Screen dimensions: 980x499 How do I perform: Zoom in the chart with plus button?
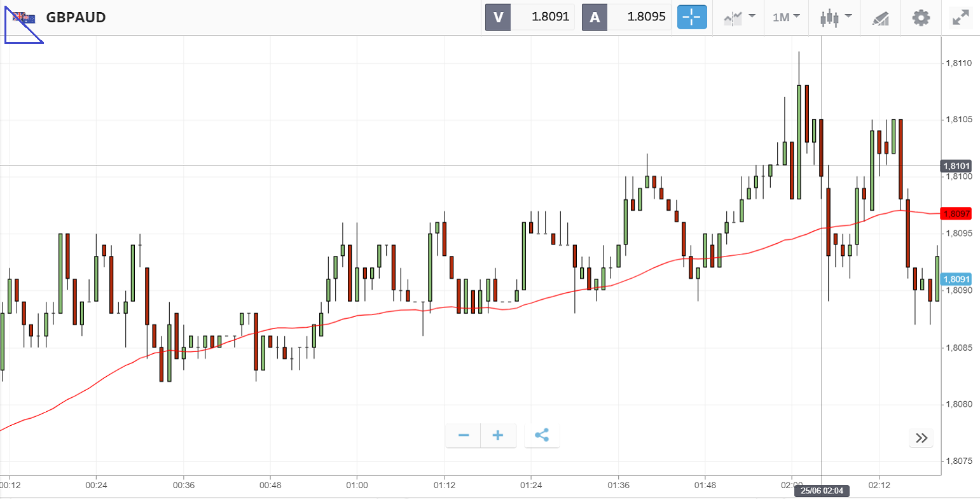pyautogui.click(x=498, y=435)
